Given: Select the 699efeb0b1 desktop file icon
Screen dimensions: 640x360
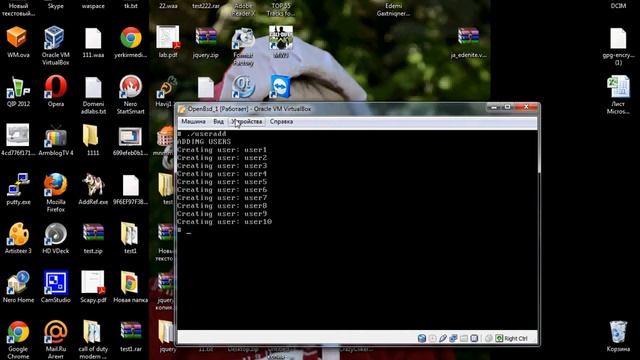Looking at the screenshot, I should (131, 140).
